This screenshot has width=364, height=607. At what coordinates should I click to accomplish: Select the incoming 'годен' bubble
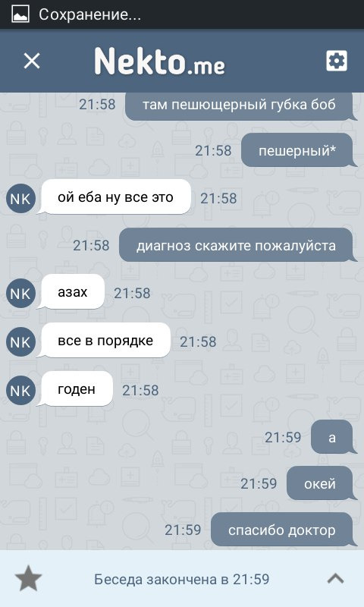(x=76, y=389)
